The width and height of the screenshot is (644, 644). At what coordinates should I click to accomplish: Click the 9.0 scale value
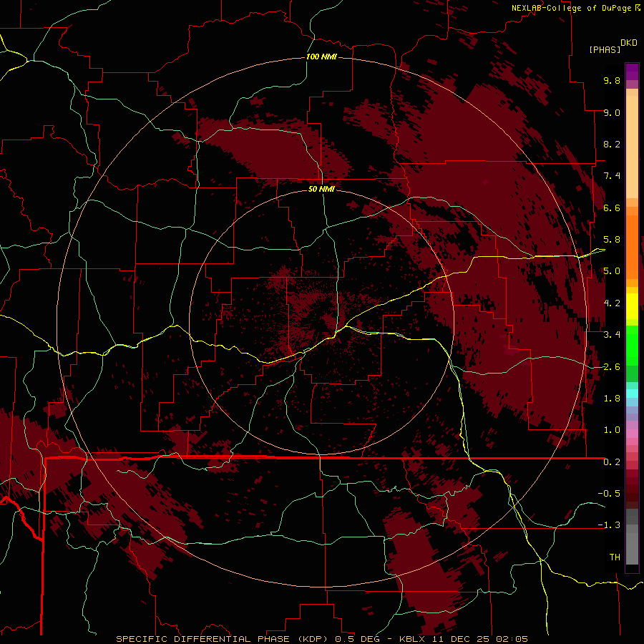point(612,112)
